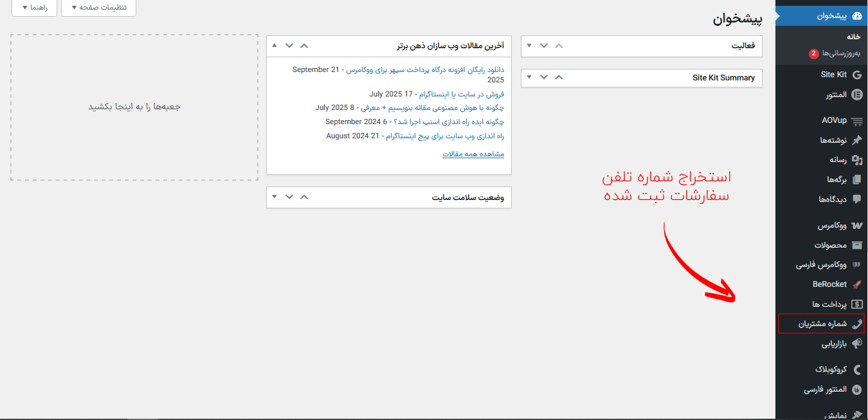This screenshot has height=420, width=868.
Task: Select the خانه submenu item
Action: (853, 37)
